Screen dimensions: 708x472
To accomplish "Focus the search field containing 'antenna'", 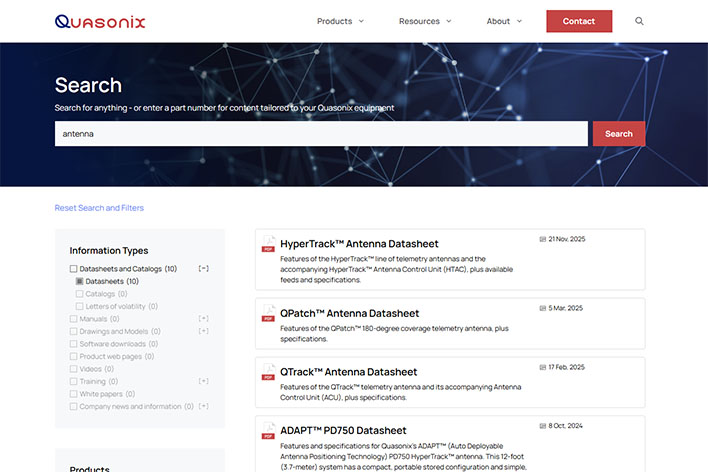I will tap(320, 134).
